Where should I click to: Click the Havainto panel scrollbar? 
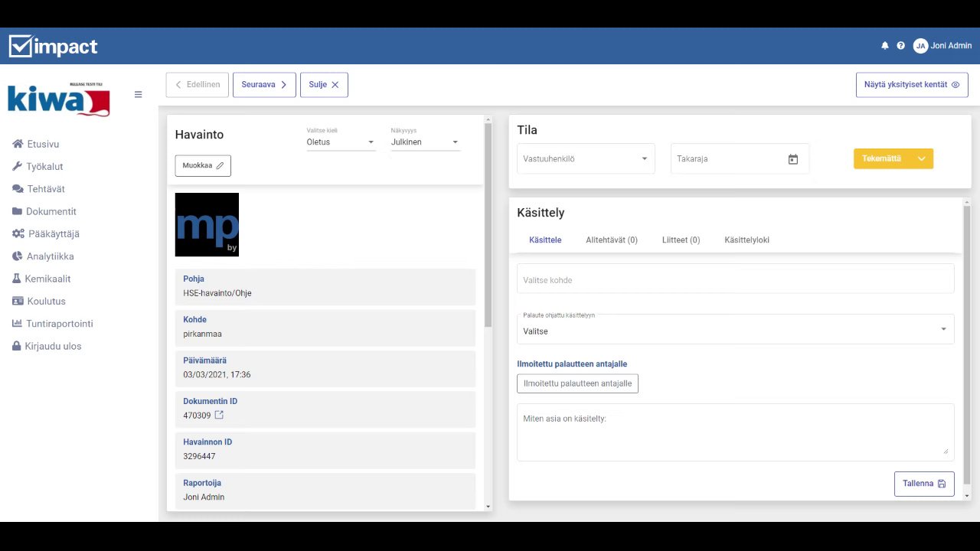(488, 226)
